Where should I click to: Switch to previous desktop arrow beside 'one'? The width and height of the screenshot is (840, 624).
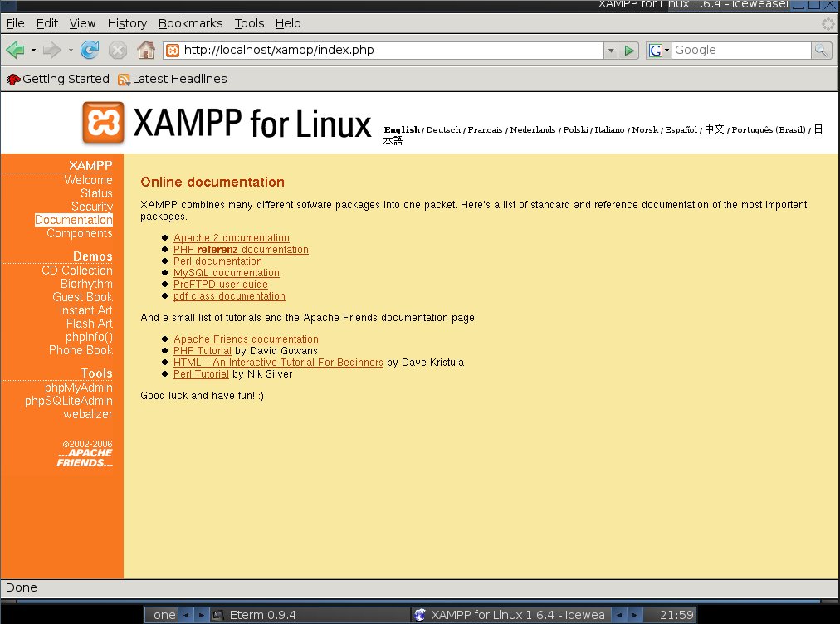click(185, 615)
